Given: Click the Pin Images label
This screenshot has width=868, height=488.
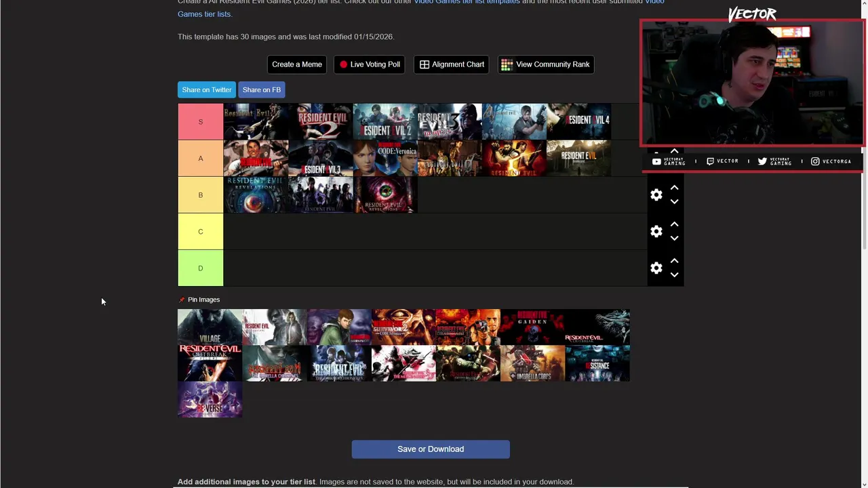Looking at the screenshot, I should (x=203, y=300).
